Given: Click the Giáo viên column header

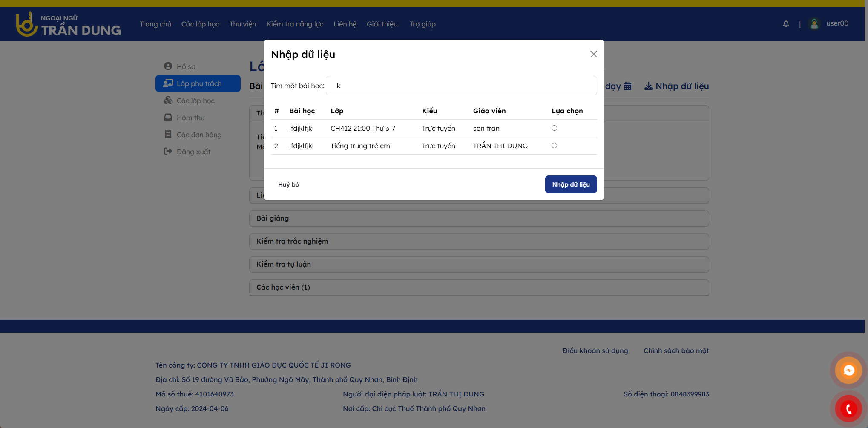Looking at the screenshot, I should (x=489, y=111).
